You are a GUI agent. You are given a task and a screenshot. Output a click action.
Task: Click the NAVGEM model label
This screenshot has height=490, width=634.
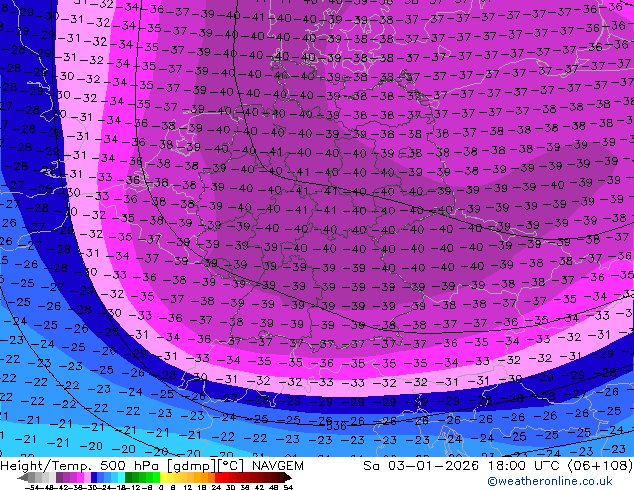coord(277,466)
